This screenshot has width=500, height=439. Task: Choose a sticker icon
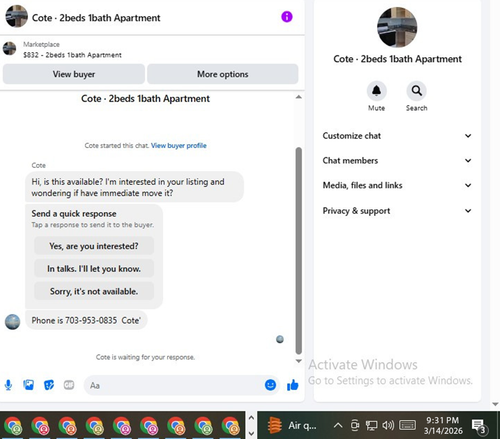tap(49, 385)
